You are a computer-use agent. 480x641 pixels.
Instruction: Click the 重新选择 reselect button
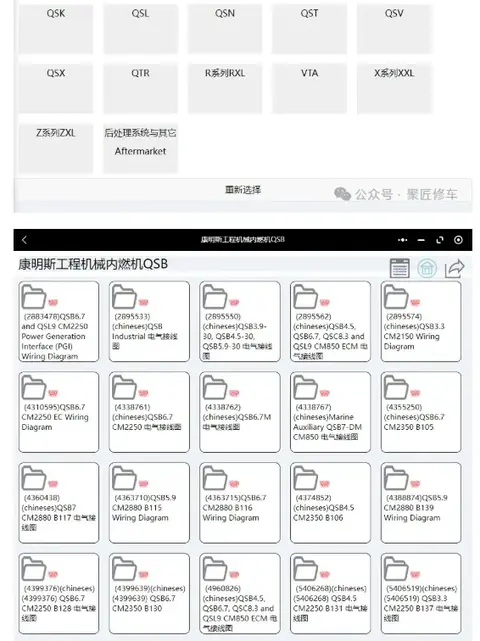pyautogui.click(x=243, y=190)
